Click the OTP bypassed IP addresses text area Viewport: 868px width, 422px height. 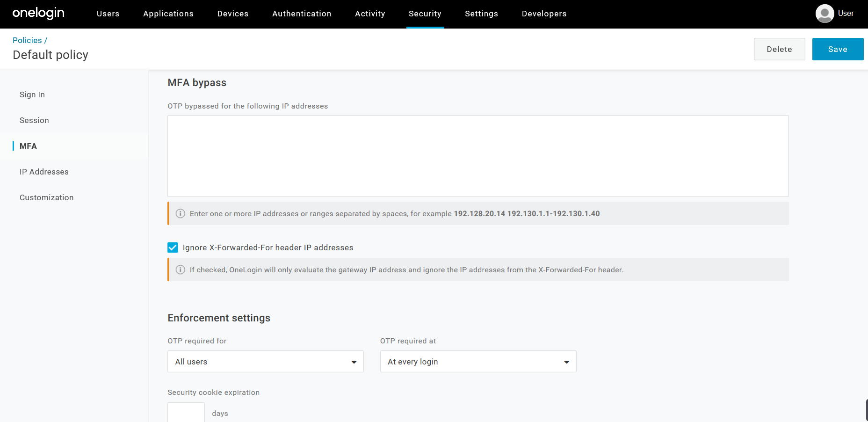478,156
